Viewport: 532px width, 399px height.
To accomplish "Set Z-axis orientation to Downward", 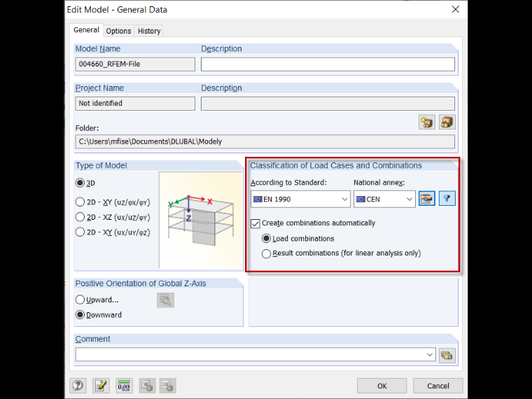I will click(x=80, y=315).
